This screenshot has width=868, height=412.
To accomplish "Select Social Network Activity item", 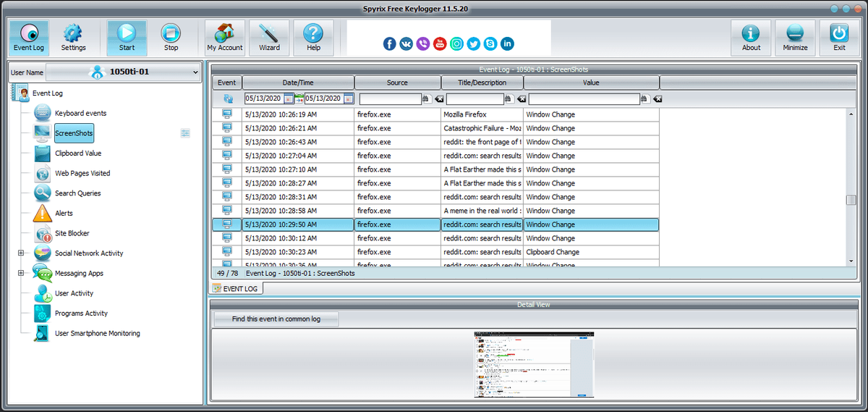I will [x=88, y=253].
